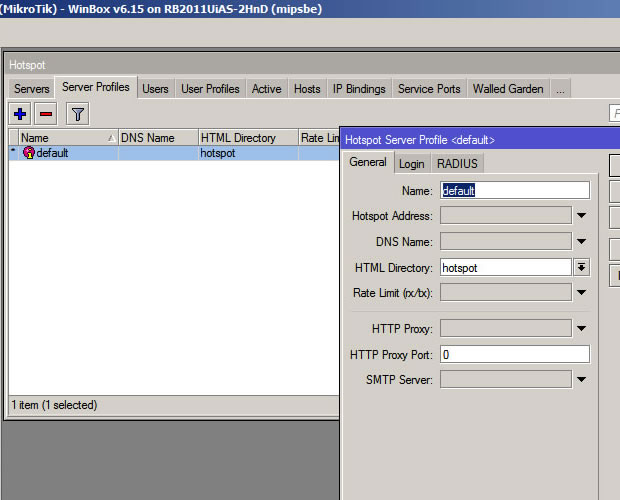Sort by HTML Directory column header
The width and height of the screenshot is (620, 500).
[248, 138]
